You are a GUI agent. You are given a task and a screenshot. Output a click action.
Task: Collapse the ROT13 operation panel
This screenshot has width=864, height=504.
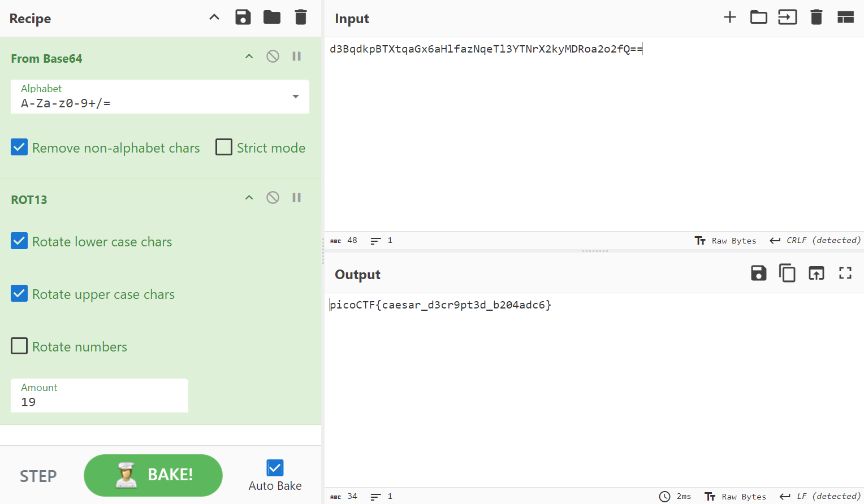[249, 198]
